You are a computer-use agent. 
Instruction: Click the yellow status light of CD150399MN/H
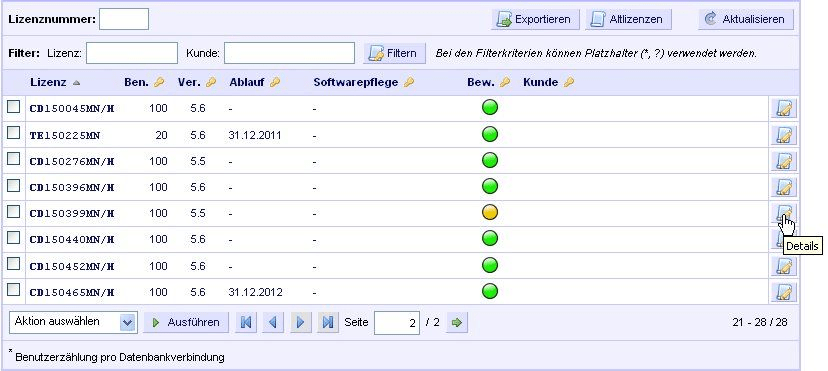[x=490, y=212]
